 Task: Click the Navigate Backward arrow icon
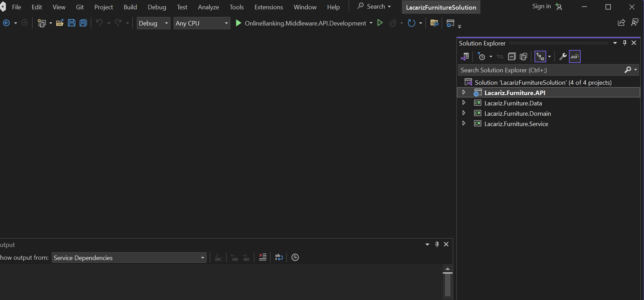tap(6, 23)
